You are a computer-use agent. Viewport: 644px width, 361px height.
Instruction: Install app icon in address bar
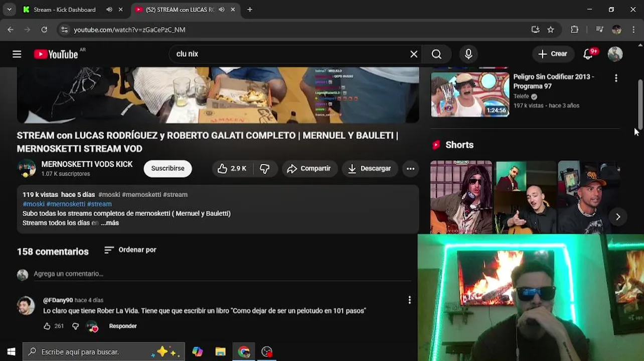(535, 30)
